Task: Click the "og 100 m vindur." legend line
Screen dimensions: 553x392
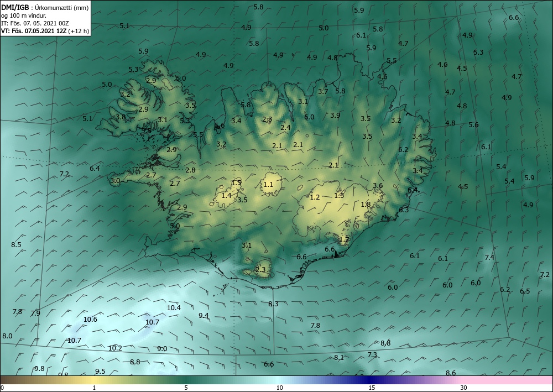Action: tap(24, 15)
